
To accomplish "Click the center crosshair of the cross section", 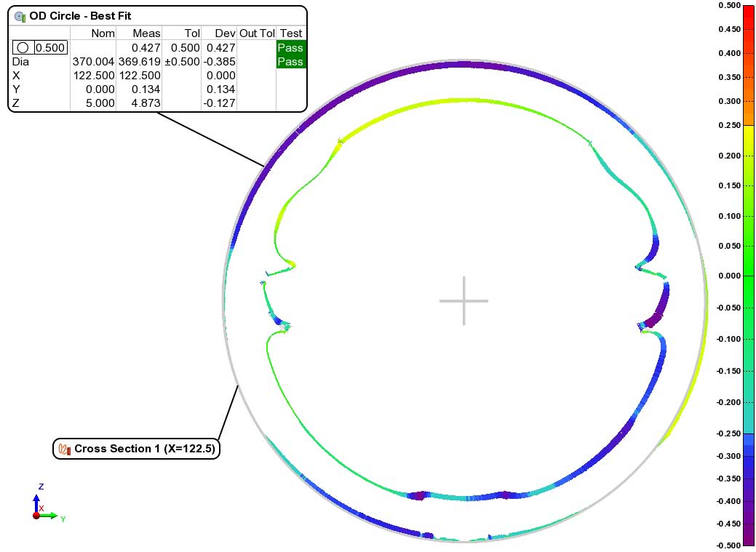I will pyautogui.click(x=463, y=301).
